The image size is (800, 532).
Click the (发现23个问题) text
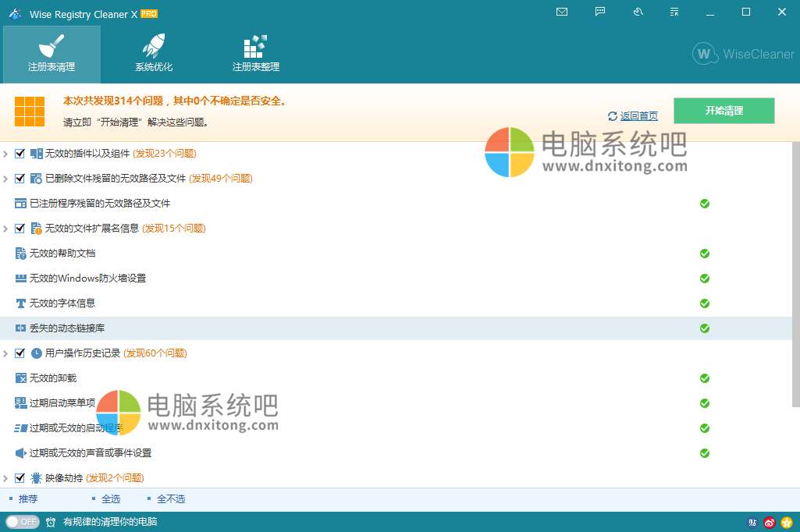(x=164, y=154)
